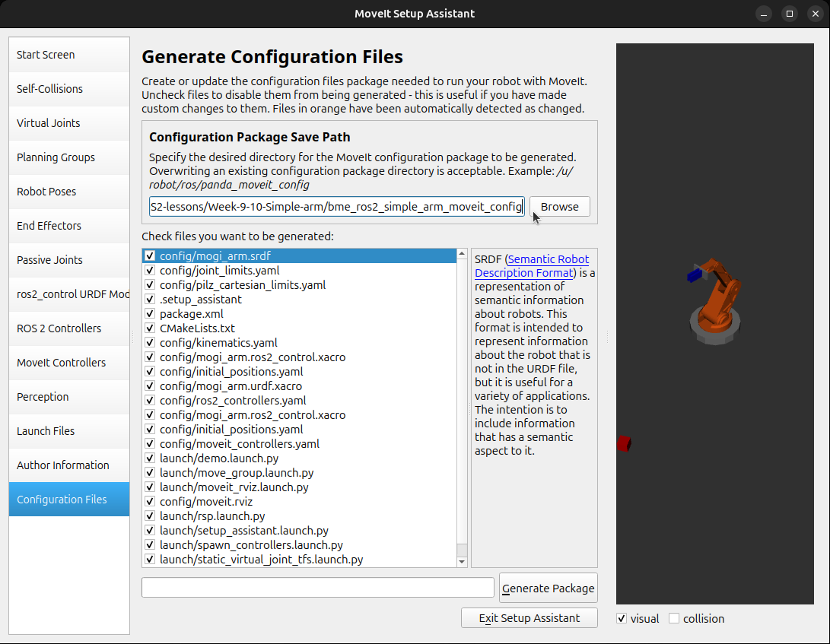The height and width of the screenshot is (644, 830).
Task: Open the Semantic Robot Description Format link
Action: 532,266
